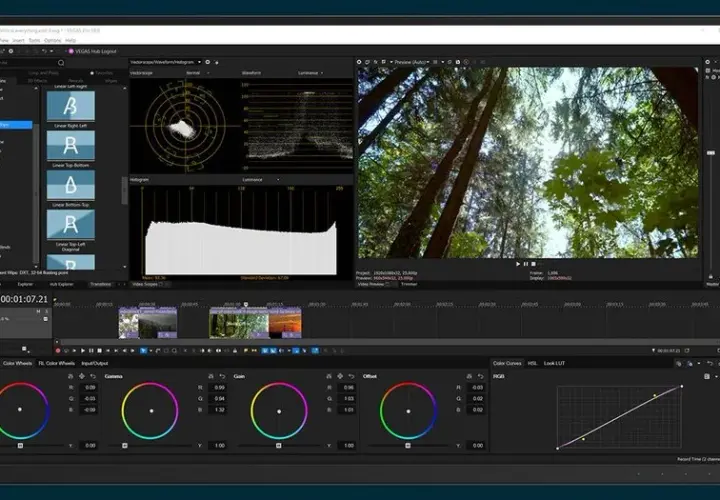This screenshot has width=720, height=500.
Task: Toggle loop playback in transport bar
Action: 66,351
